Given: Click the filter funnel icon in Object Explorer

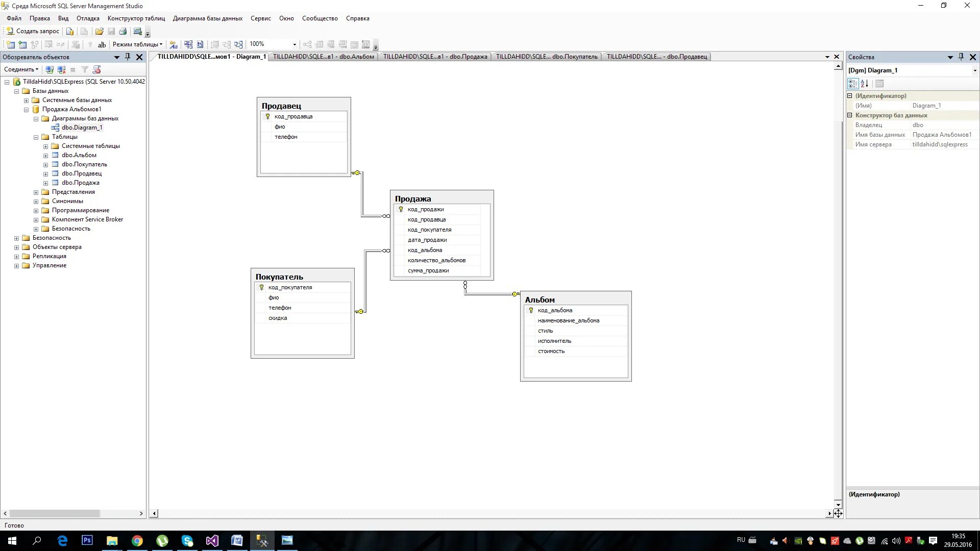Looking at the screenshot, I should tap(85, 69).
